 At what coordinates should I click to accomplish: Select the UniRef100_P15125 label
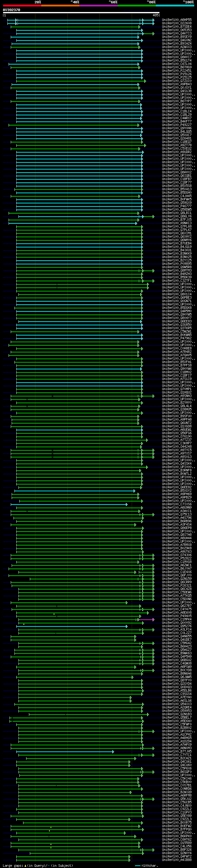177,78
